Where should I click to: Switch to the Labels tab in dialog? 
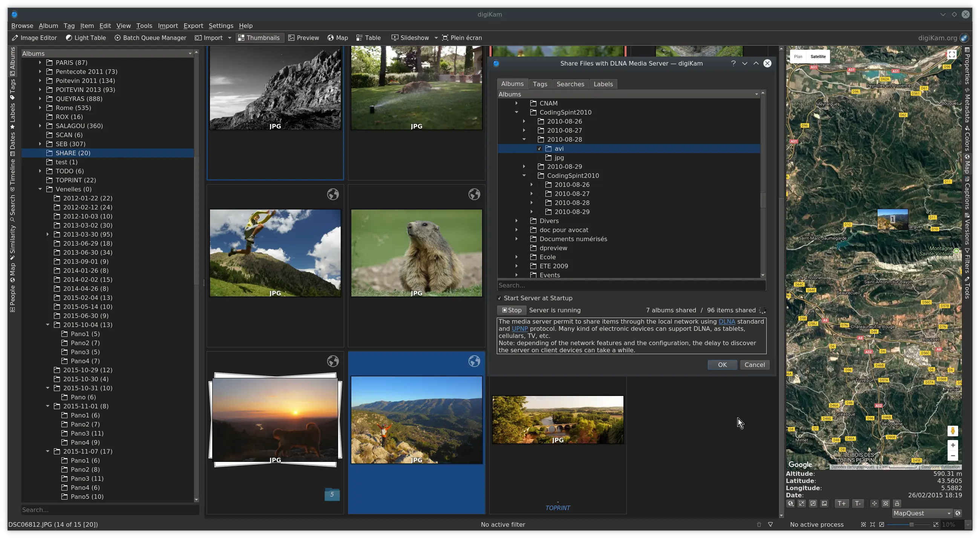(x=603, y=84)
